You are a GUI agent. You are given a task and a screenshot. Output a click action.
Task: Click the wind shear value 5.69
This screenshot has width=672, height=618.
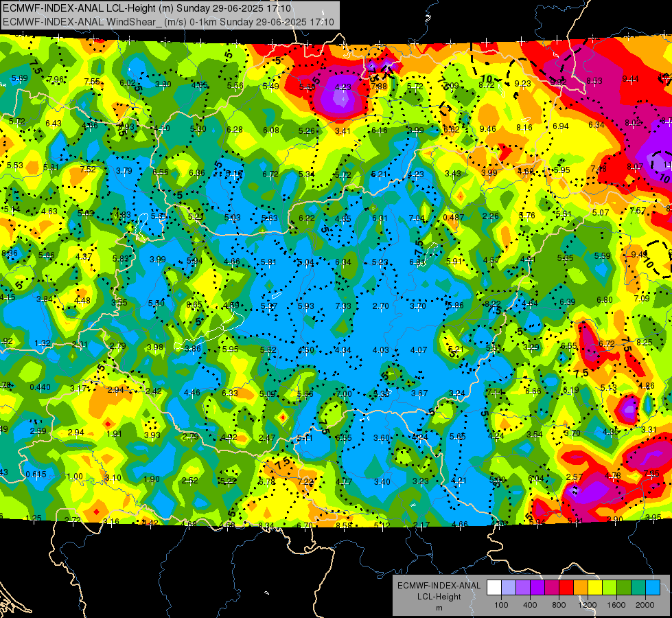(x=20, y=78)
